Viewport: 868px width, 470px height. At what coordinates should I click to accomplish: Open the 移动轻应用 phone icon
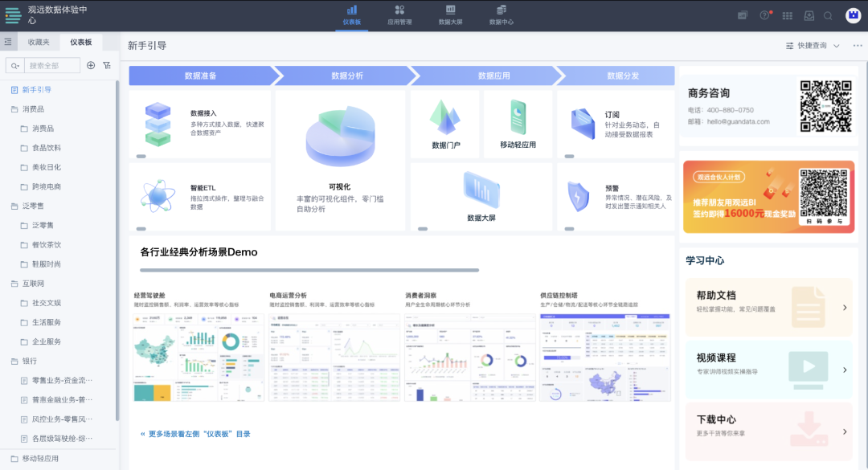click(x=518, y=117)
